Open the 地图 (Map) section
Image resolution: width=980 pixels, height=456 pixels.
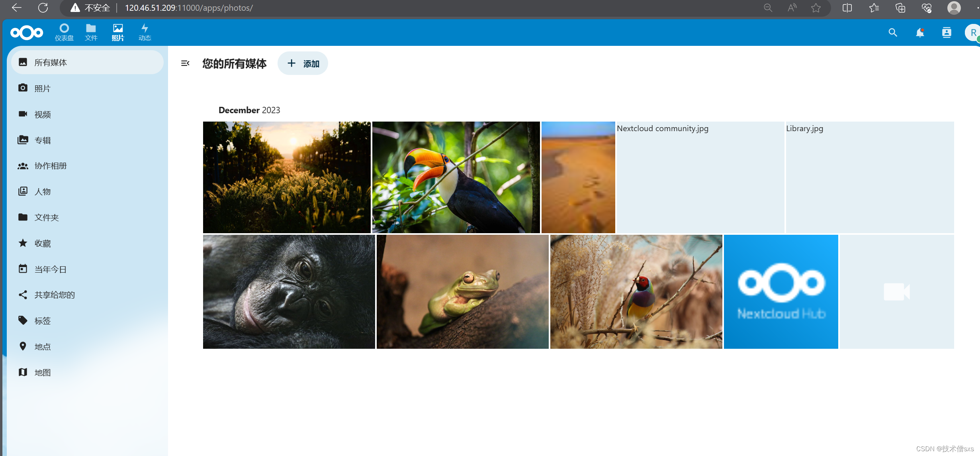(43, 372)
